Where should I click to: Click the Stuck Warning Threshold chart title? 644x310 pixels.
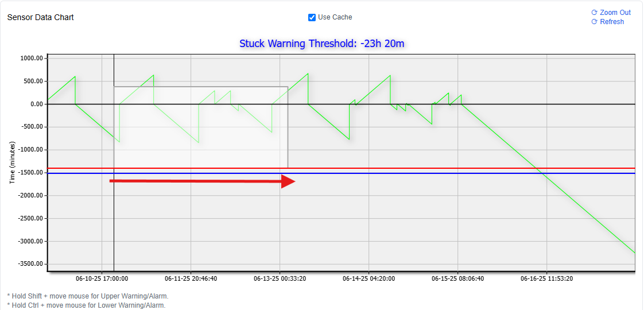(325, 44)
